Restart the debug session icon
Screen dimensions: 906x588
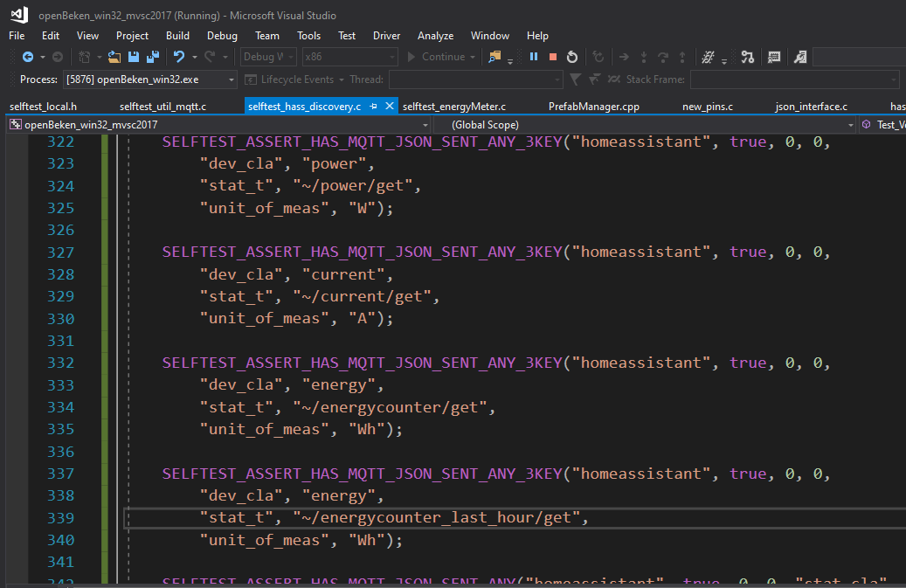[572, 57]
